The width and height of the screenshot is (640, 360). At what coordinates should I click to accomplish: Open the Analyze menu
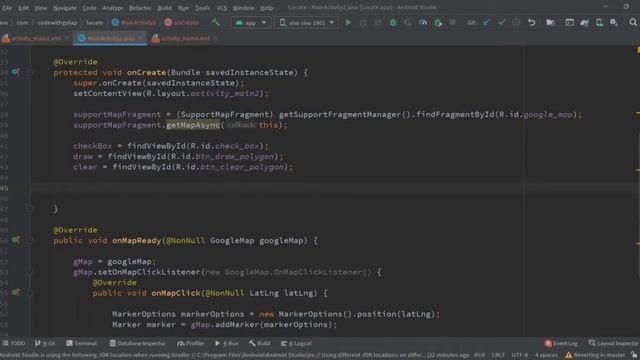tap(112, 8)
